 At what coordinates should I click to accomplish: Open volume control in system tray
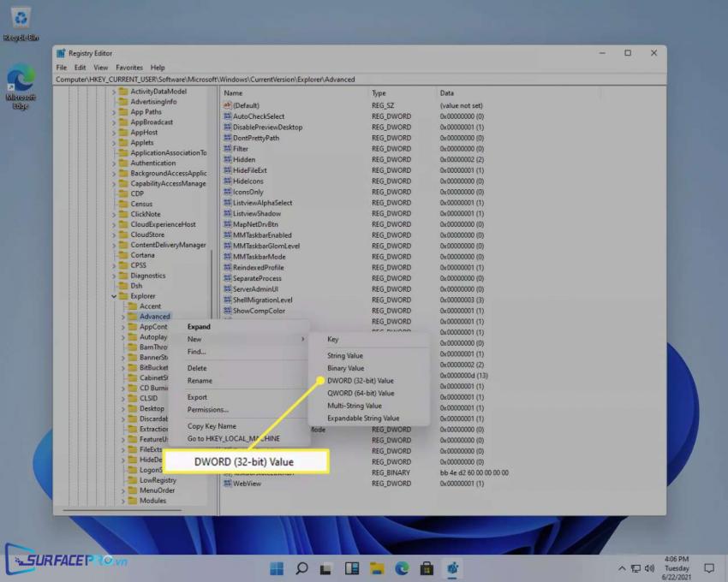pyautogui.click(x=649, y=568)
